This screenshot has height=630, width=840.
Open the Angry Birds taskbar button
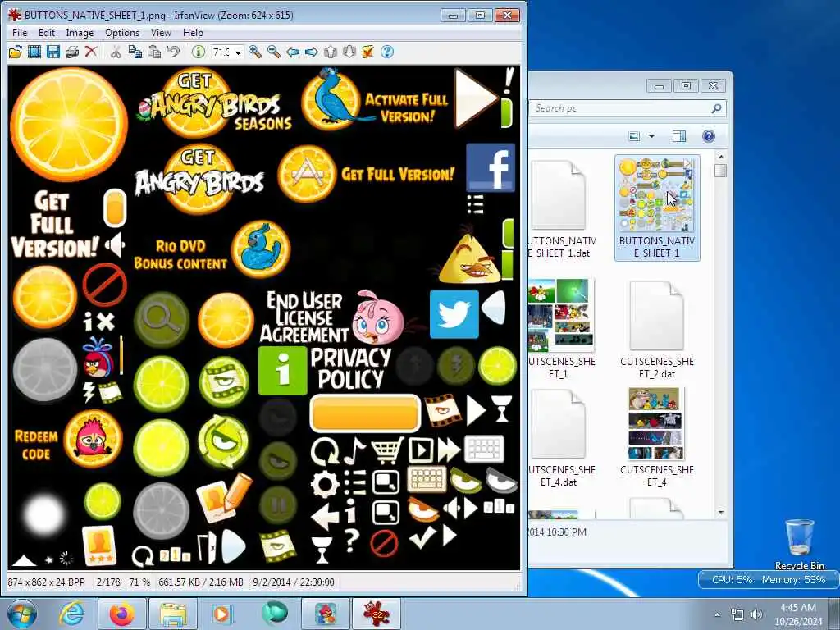(x=326, y=614)
